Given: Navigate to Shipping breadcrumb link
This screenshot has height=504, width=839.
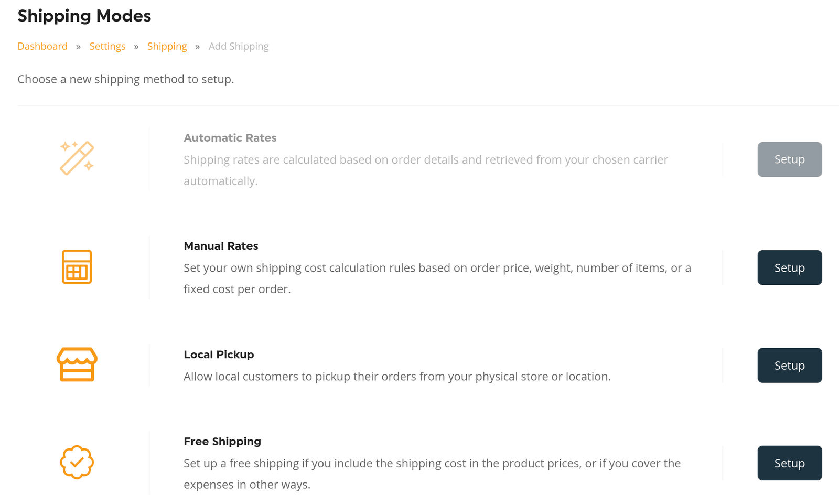Looking at the screenshot, I should tap(167, 46).
